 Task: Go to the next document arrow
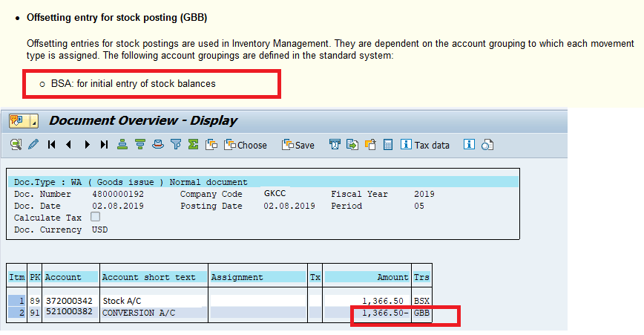(87, 145)
